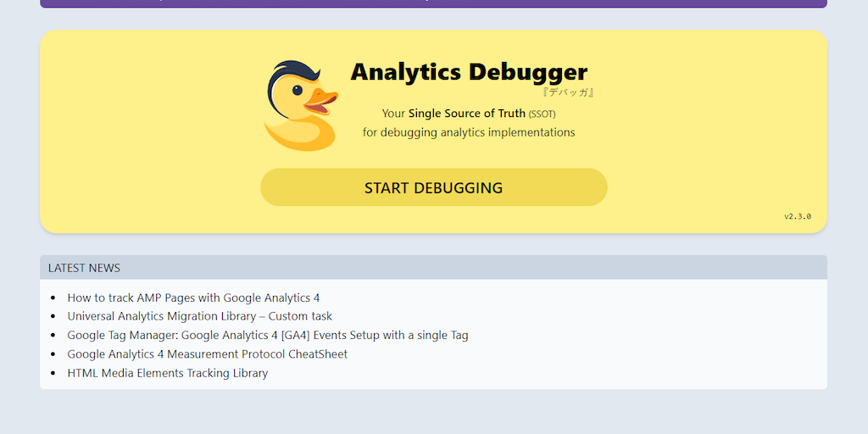Click the purple banner bar at top

(433, 3)
